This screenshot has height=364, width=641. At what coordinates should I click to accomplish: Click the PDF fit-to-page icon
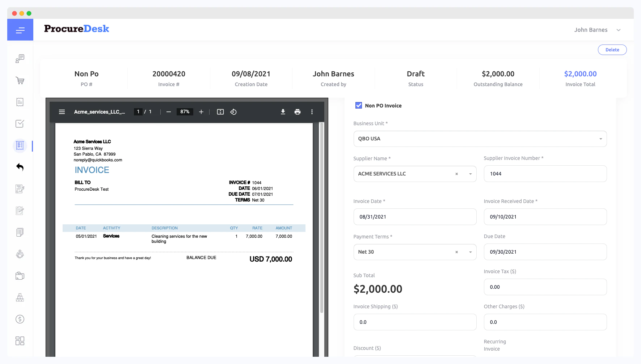pos(220,112)
